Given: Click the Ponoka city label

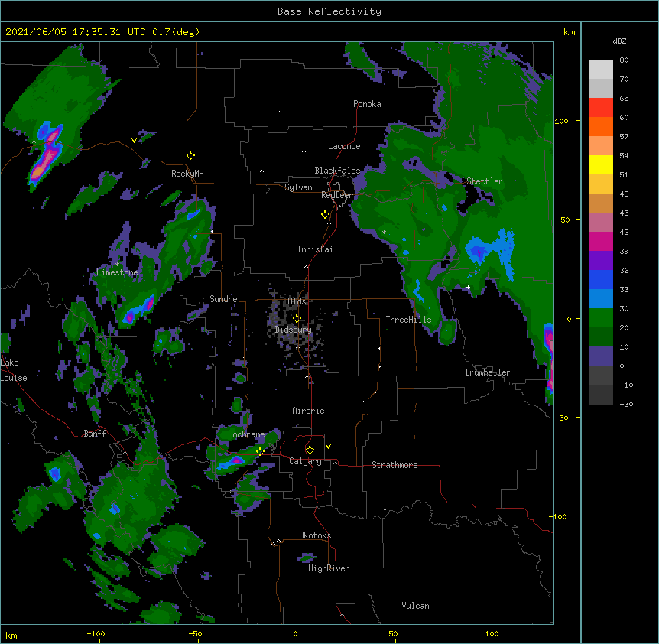Looking at the screenshot, I should coord(367,104).
